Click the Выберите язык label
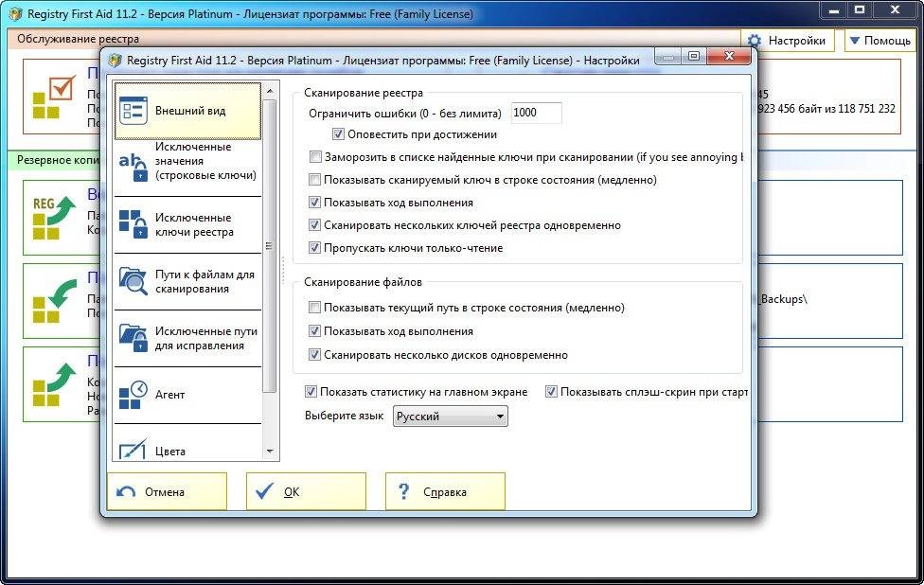Image resolution: width=924 pixels, height=585 pixels. point(345,416)
